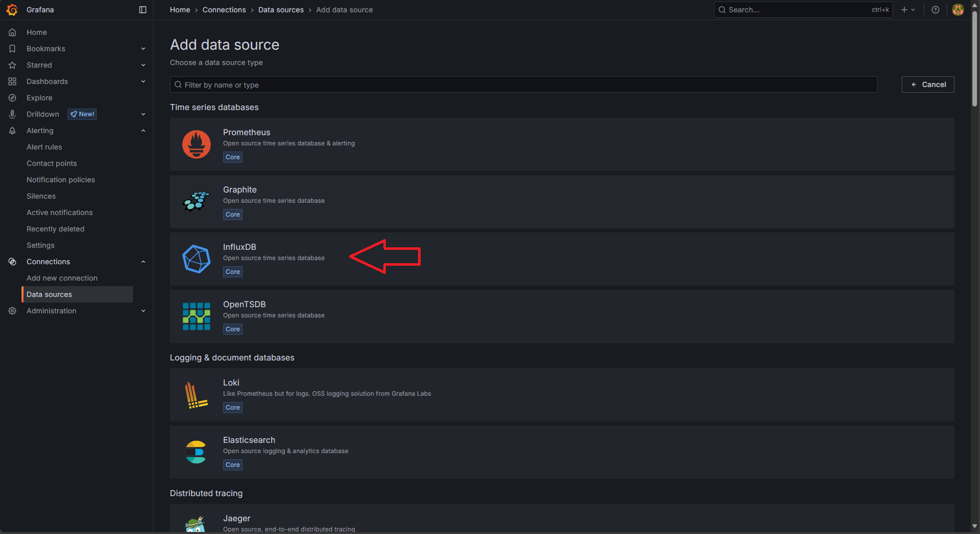Choose the Graphite data source title
980x534 pixels.
coord(240,189)
